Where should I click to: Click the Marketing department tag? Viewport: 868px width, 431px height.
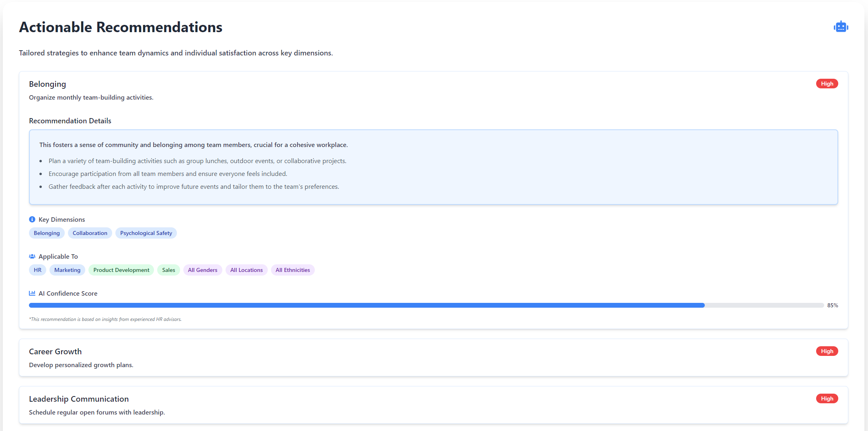pyautogui.click(x=67, y=270)
